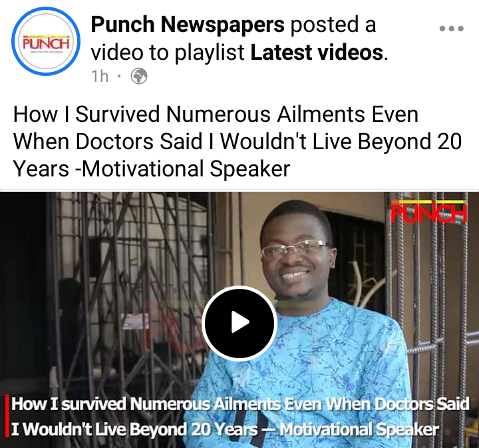479x448 pixels.
Task: Play the video with the center play button
Action: pos(239,322)
